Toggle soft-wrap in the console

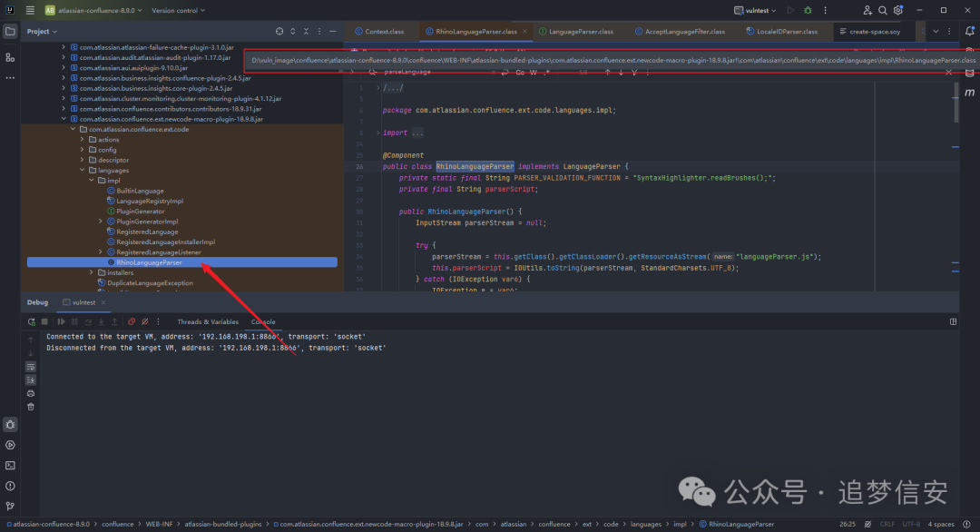(x=31, y=367)
